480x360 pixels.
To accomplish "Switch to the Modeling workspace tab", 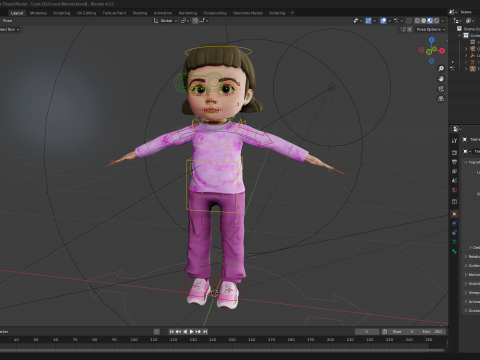I will pos(38,13).
